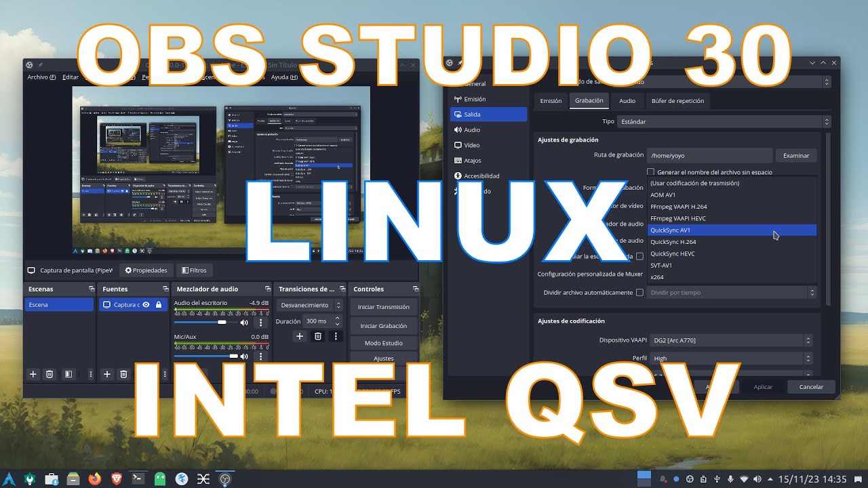
Task: Choose QuickSync AV1 encoder option
Action: pyautogui.click(x=732, y=230)
